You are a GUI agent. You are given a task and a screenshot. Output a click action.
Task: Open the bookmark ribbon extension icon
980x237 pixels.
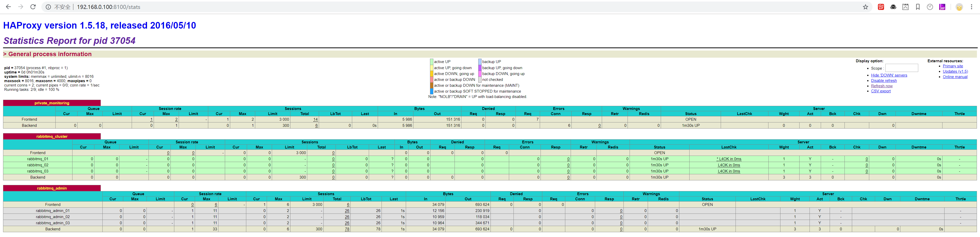point(918,7)
